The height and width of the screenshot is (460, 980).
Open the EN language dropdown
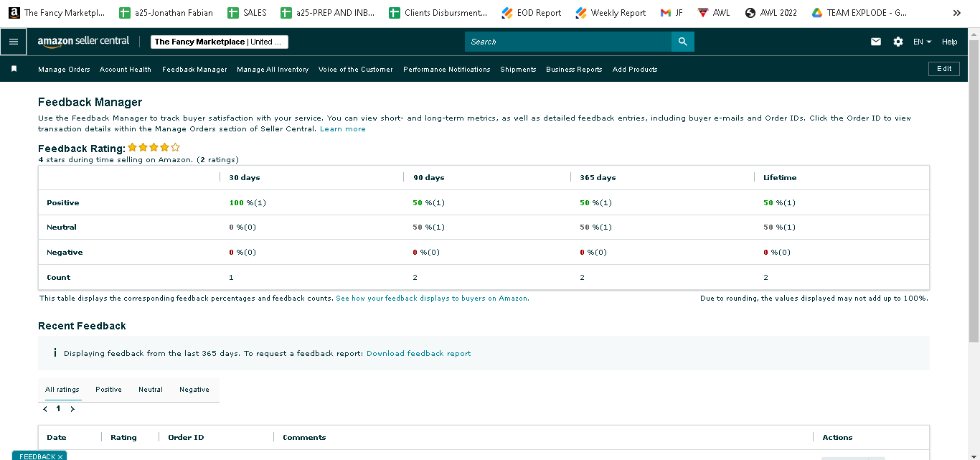pyautogui.click(x=922, y=42)
